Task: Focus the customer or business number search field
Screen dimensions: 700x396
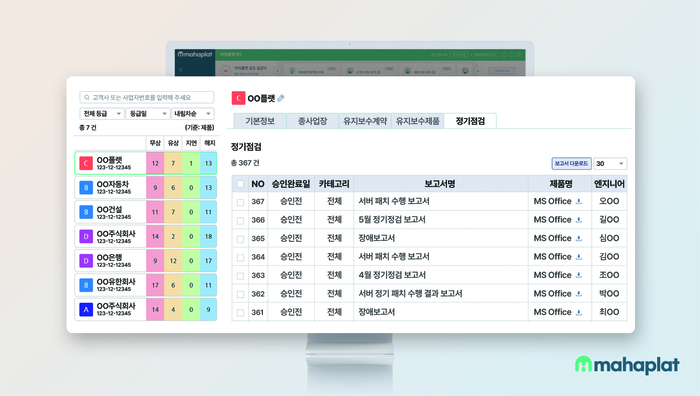Action: [147, 97]
